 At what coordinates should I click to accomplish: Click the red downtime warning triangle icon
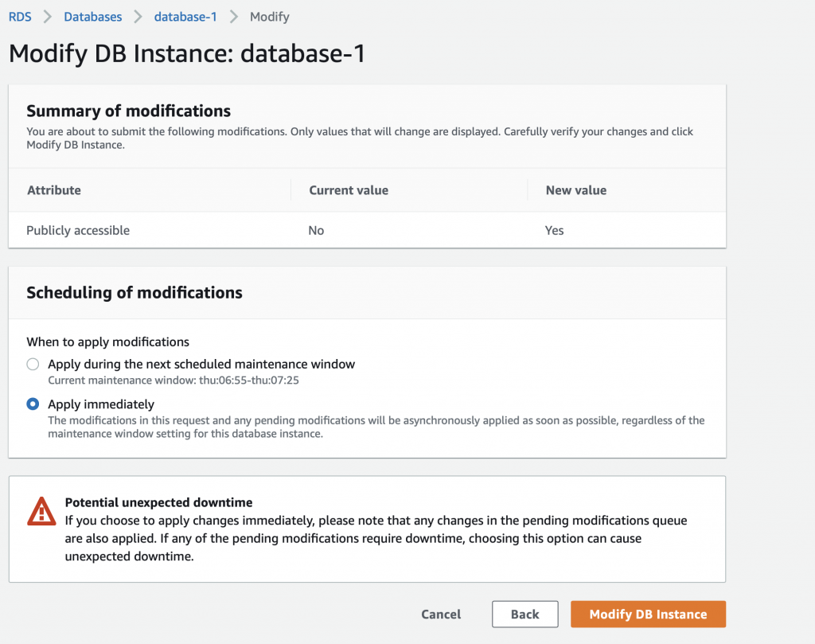point(41,511)
